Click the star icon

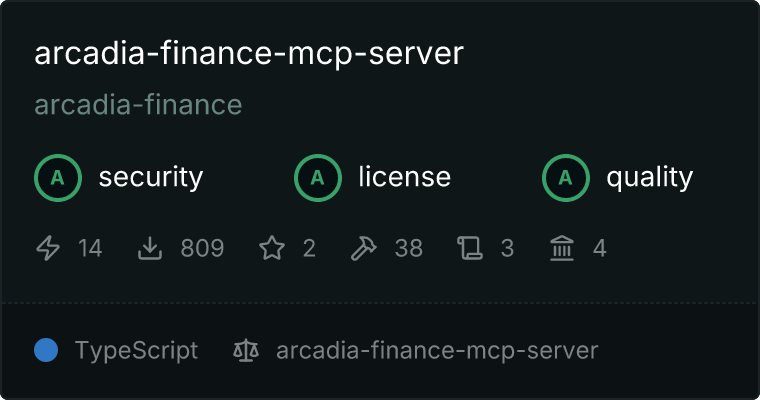[x=272, y=248]
